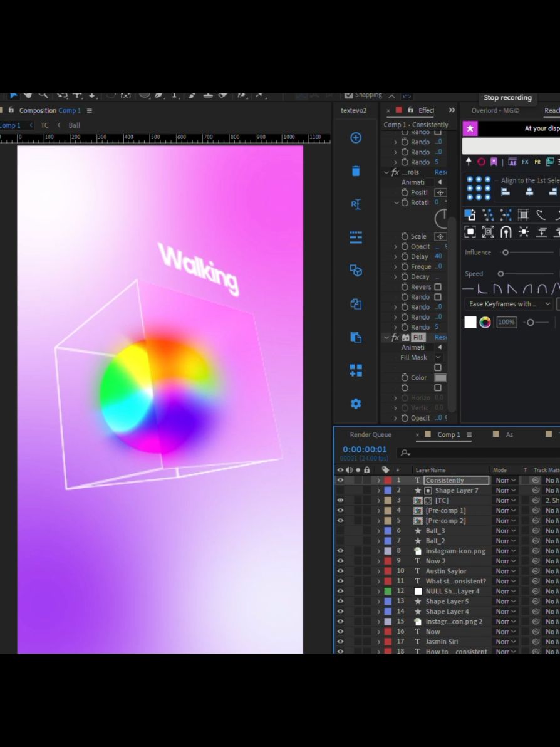Click the current time 0:00:00:01 display
The image size is (560, 747).
(365, 449)
